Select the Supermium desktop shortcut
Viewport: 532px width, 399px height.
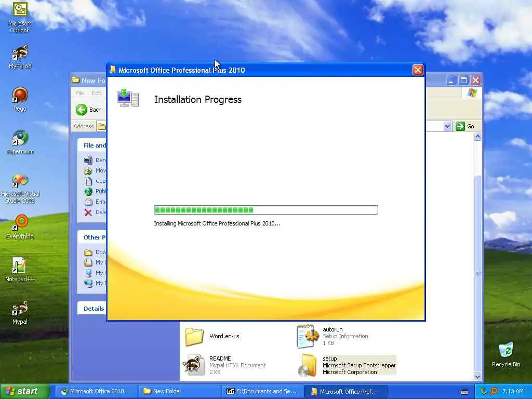[x=20, y=142]
